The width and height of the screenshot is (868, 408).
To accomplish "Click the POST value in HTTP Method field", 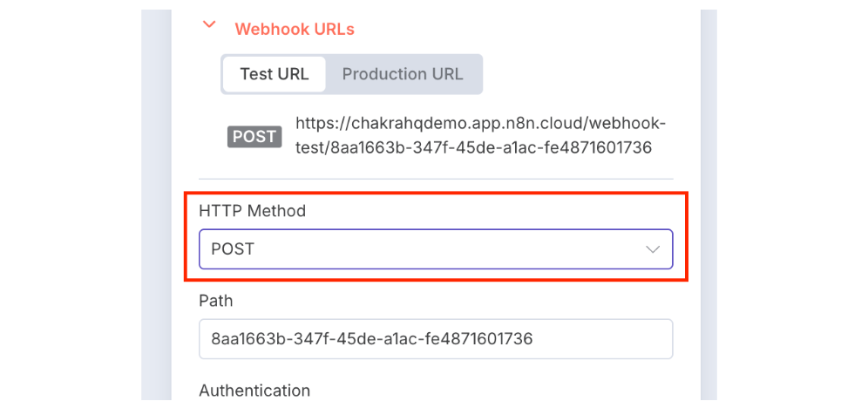I will (233, 249).
